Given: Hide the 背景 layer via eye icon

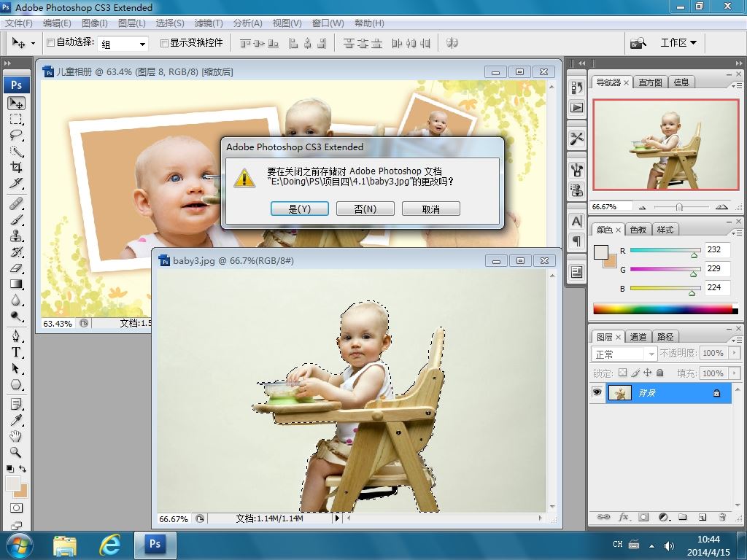Looking at the screenshot, I should 597,393.
